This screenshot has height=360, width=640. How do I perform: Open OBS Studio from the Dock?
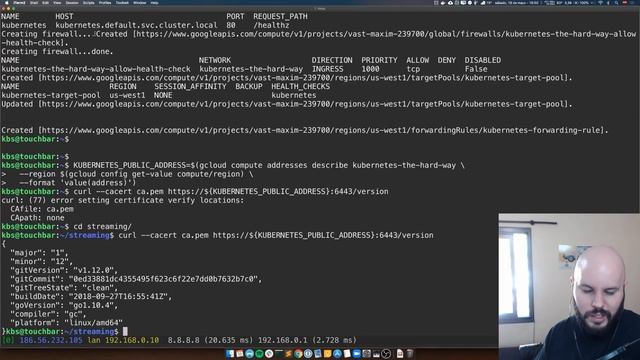tap(386, 353)
